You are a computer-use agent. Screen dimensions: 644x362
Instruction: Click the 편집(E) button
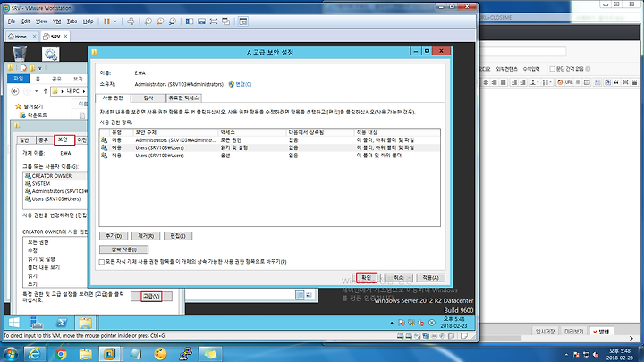[178, 236]
